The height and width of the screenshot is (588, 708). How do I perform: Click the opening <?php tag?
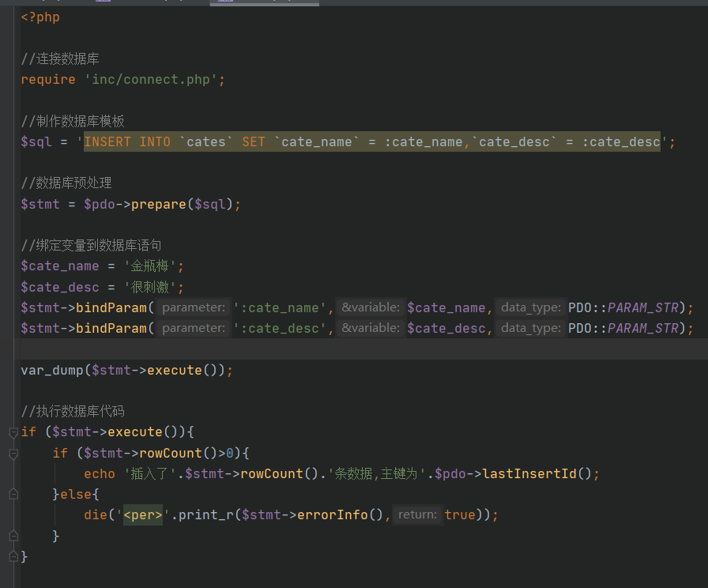[40, 17]
